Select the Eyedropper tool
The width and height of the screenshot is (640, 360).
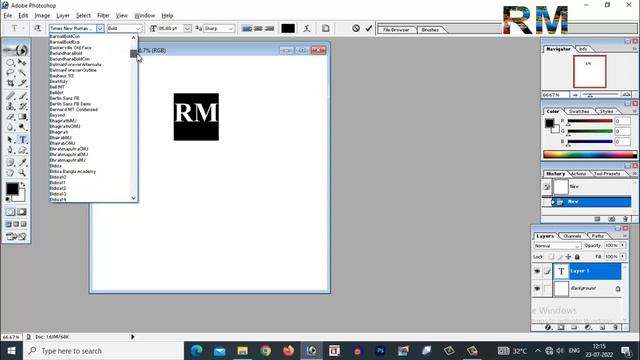click(x=22, y=162)
